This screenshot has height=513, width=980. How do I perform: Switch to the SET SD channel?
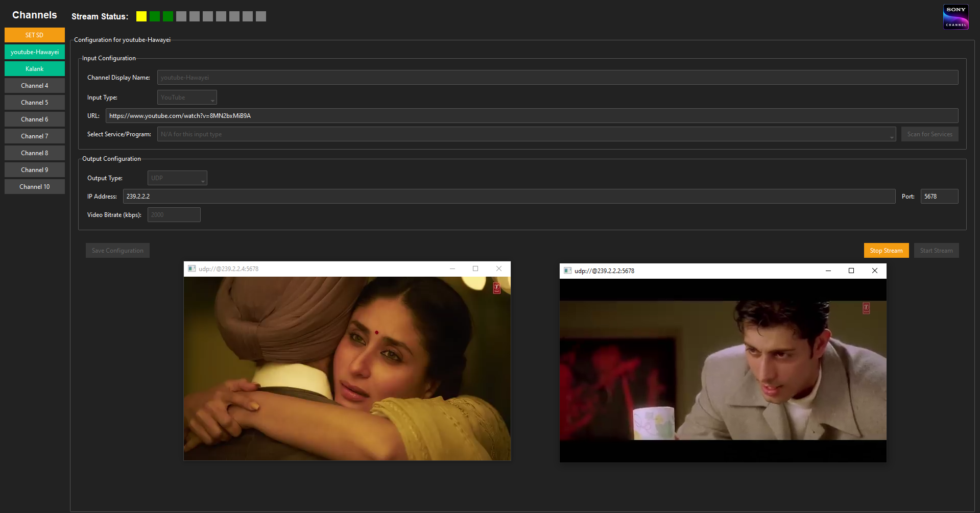pyautogui.click(x=34, y=35)
